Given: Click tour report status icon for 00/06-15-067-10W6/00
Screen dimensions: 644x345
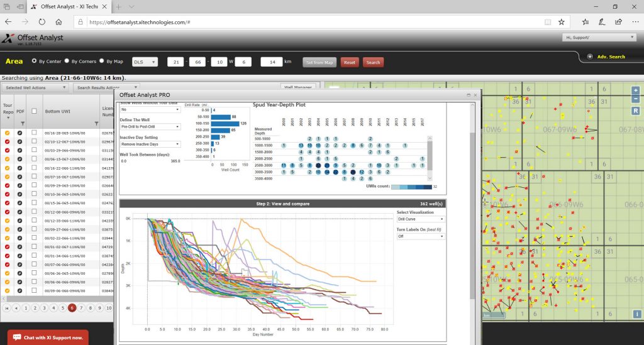Looking at the screenshot, I should pos(7,159).
